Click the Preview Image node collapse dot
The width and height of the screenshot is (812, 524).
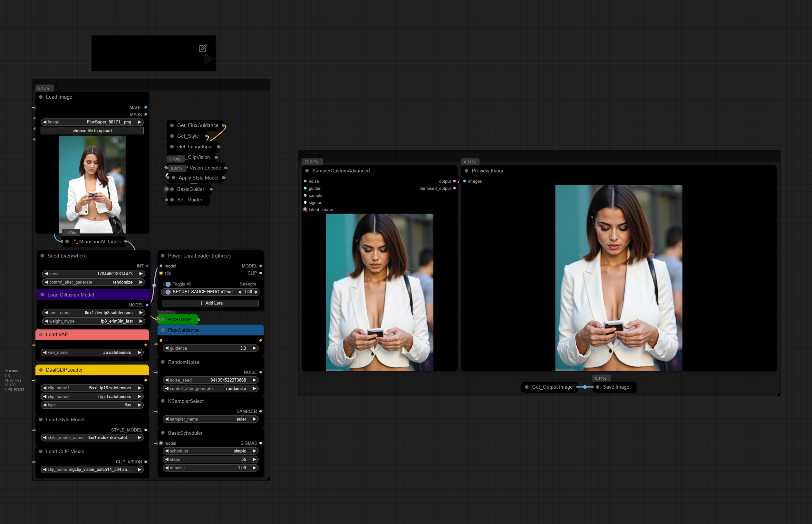click(x=466, y=171)
